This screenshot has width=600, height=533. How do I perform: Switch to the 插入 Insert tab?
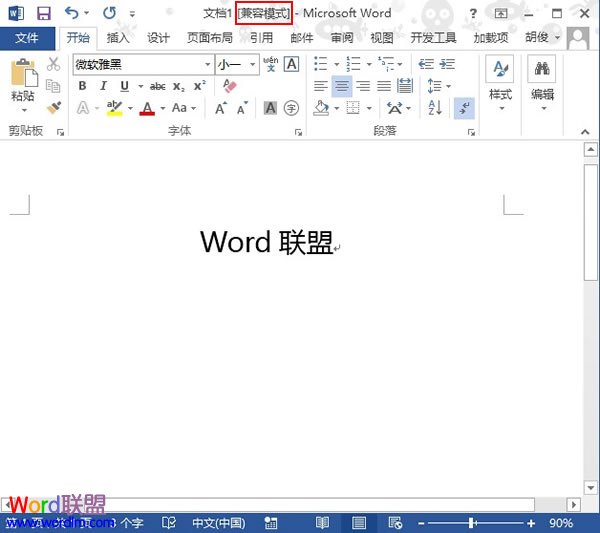(x=118, y=38)
